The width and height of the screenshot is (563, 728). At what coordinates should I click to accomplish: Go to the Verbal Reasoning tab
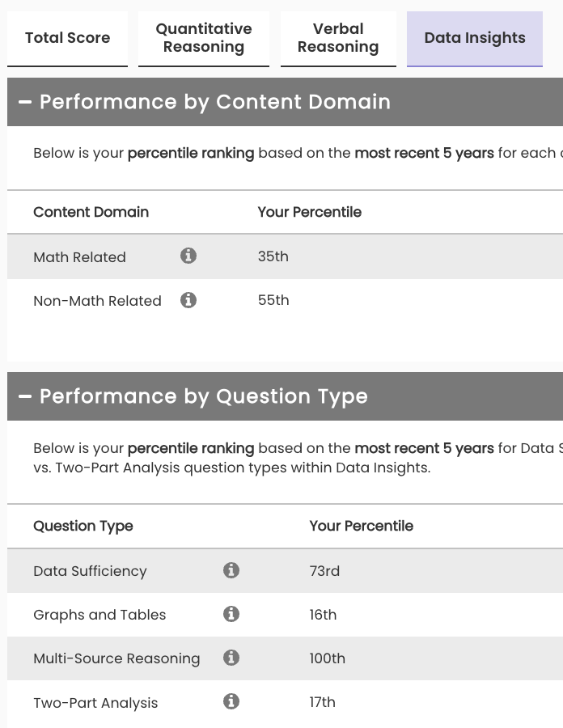pyautogui.click(x=338, y=38)
